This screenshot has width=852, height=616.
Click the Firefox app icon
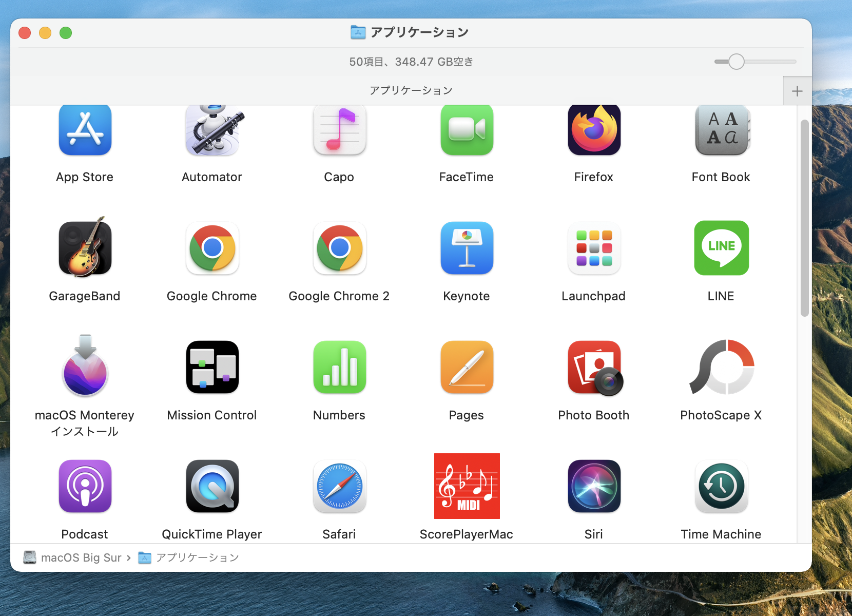pyautogui.click(x=594, y=130)
